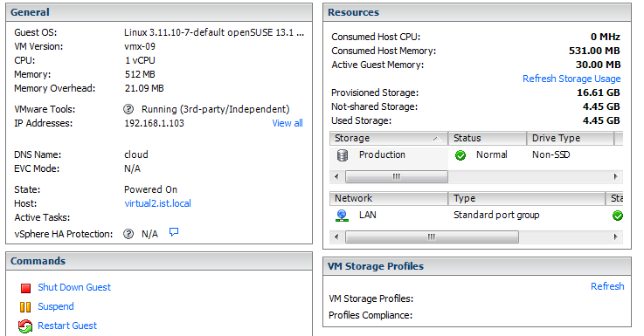This screenshot has height=336, width=644.
Task: Click the vSphere HA Protection question icon
Action: point(128,234)
